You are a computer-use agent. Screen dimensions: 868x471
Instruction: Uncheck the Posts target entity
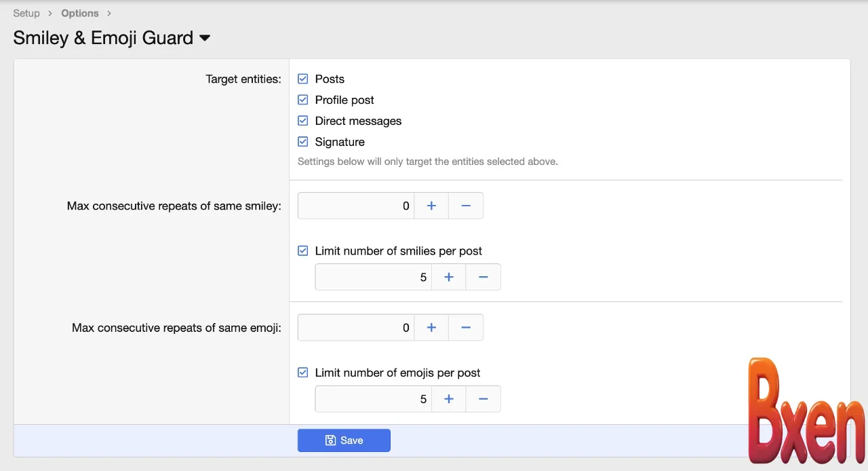[x=303, y=79]
